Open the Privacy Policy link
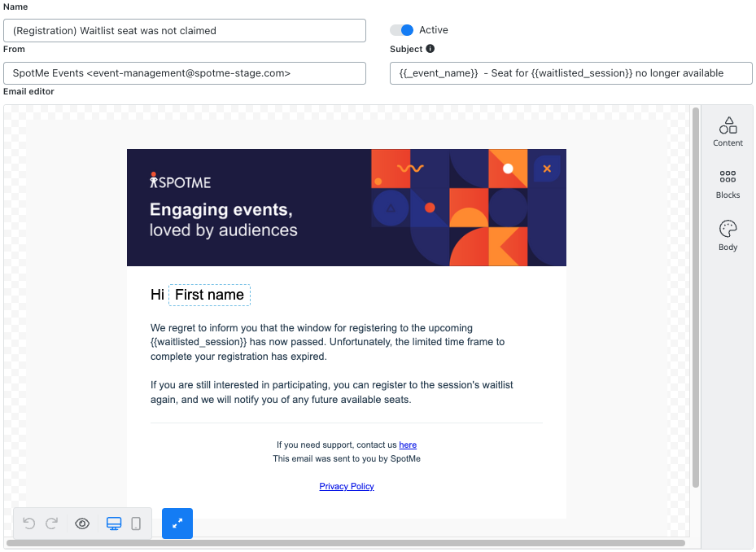Viewport: 756px width, 552px height. click(x=346, y=486)
